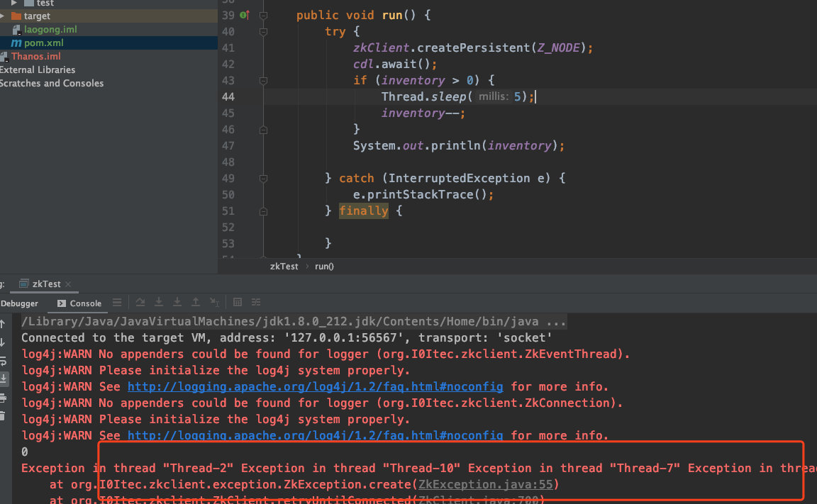Click inventory-- statement on line 45

coord(423,113)
